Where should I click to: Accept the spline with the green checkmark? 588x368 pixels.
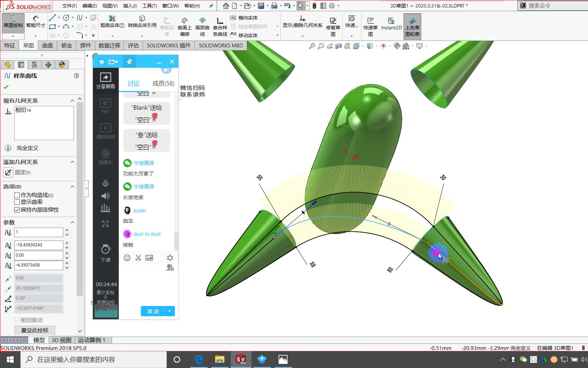click(x=6, y=87)
